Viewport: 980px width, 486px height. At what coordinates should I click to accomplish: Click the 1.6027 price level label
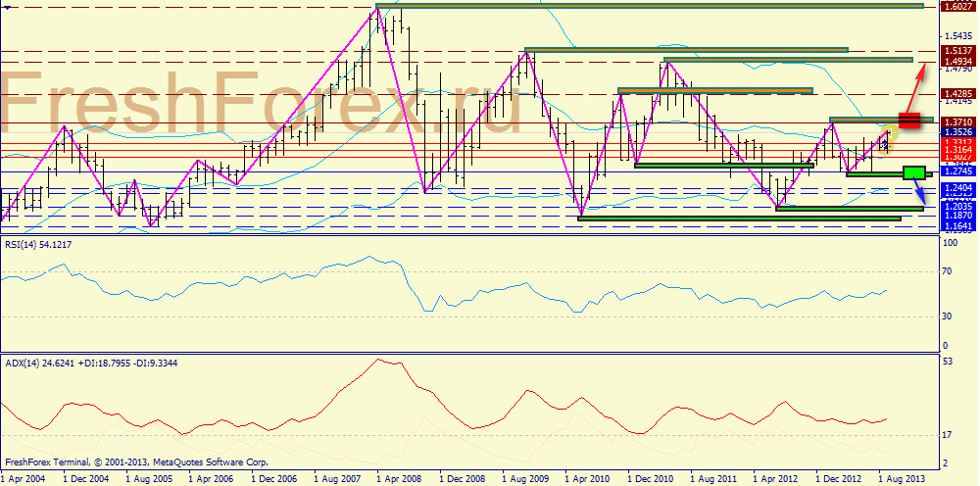[956, 7]
